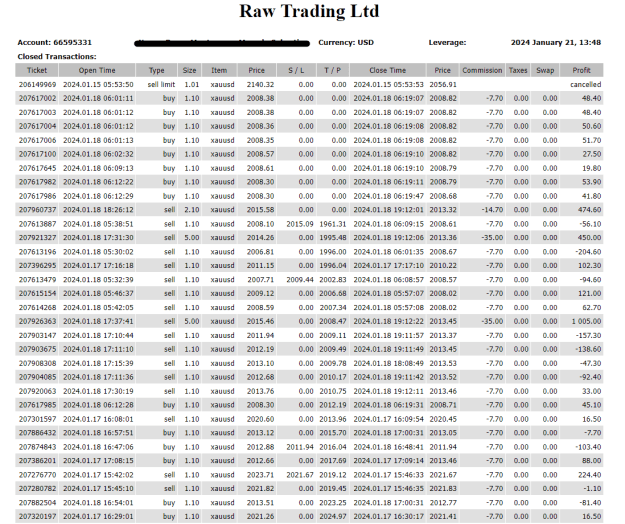Viewport: 625px width, 524px height.
Task: Click profit value 474.60
Action: pos(590,210)
